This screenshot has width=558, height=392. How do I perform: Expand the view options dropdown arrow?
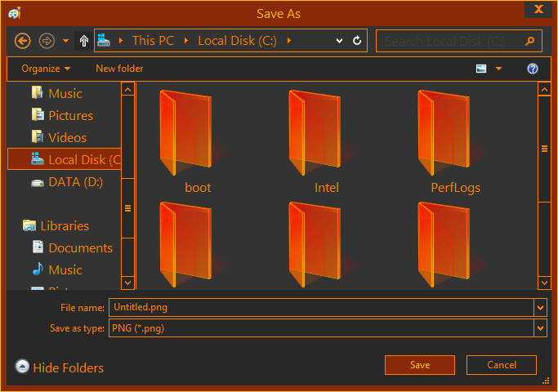498,69
